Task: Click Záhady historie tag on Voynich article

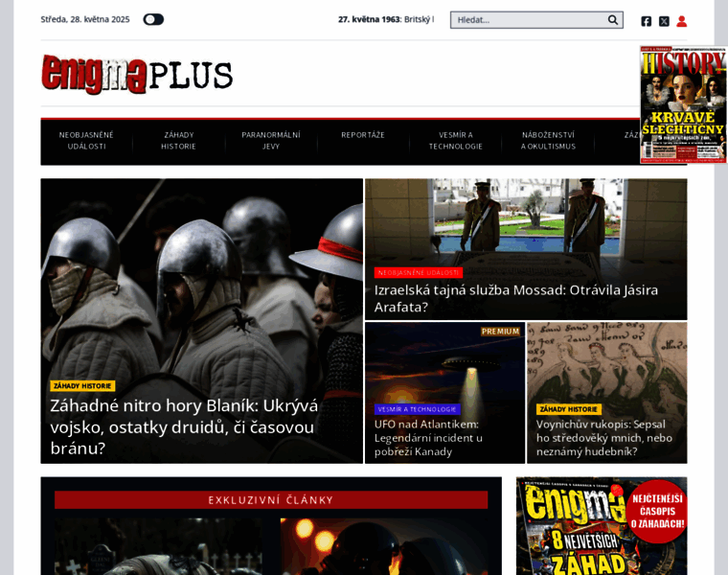Action: tap(569, 409)
